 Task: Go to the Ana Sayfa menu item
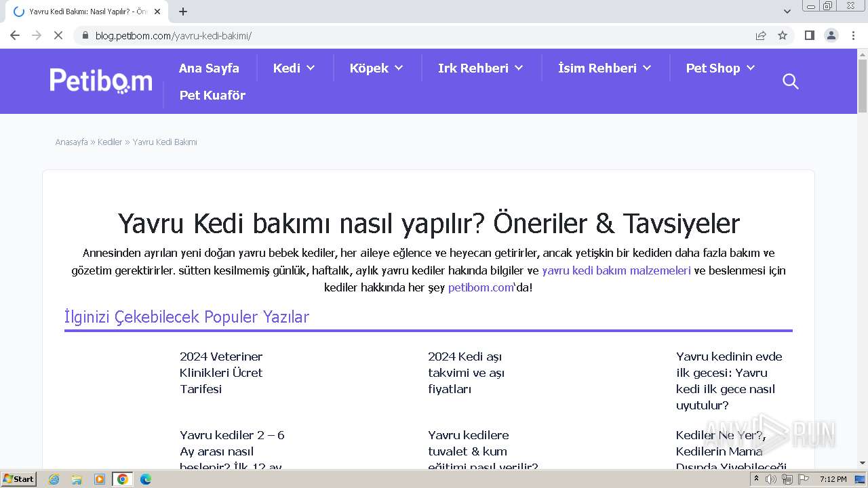click(209, 68)
